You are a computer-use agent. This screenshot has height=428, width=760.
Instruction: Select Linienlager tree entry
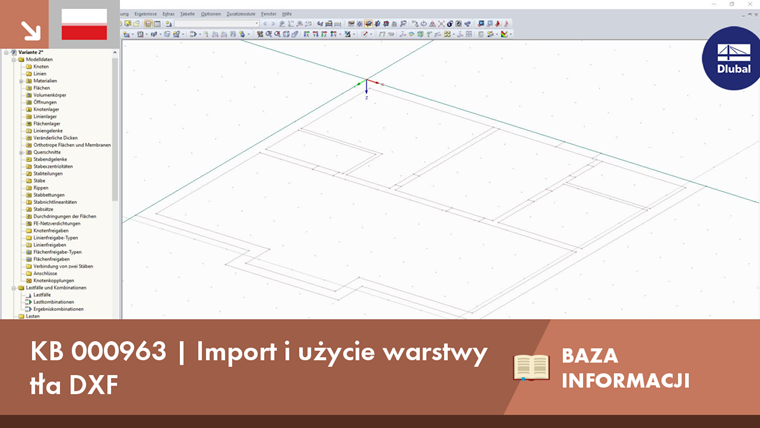point(45,117)
